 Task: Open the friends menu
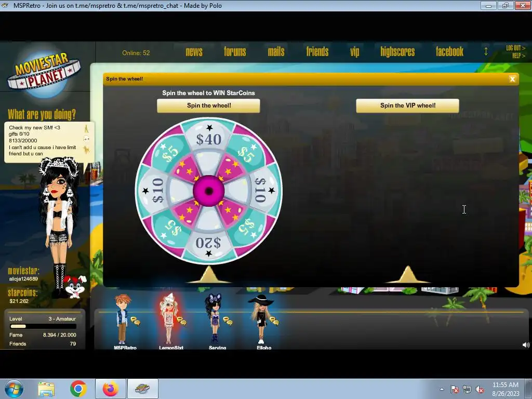[x=317, y=51]
